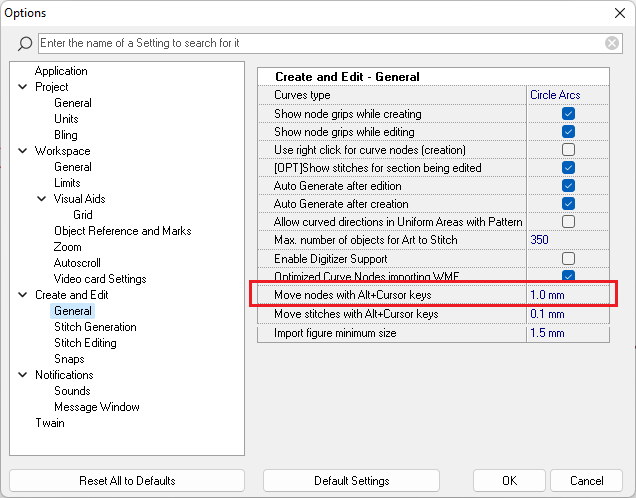Enable Digitizer Support checkbox
Screen dimensions: 636x498
click(x=568, y=258)
